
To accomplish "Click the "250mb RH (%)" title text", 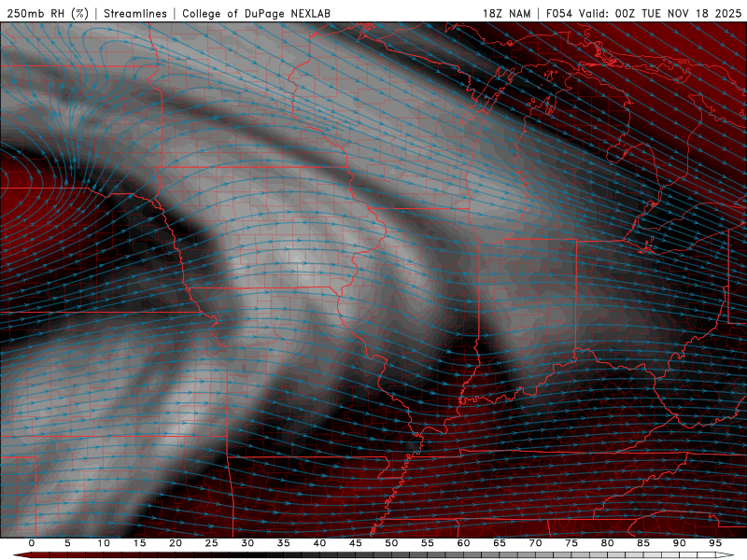I will [x=48, y=13].
